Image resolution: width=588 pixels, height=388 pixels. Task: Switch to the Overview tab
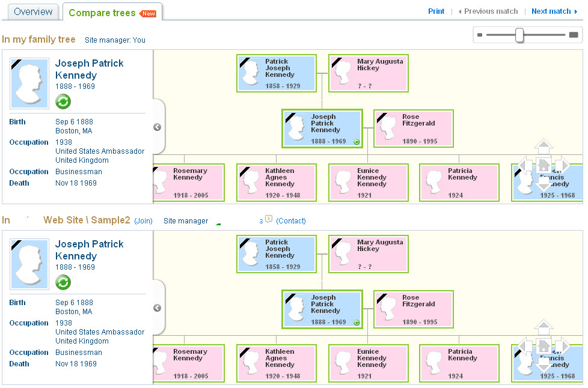click(33, 12)
